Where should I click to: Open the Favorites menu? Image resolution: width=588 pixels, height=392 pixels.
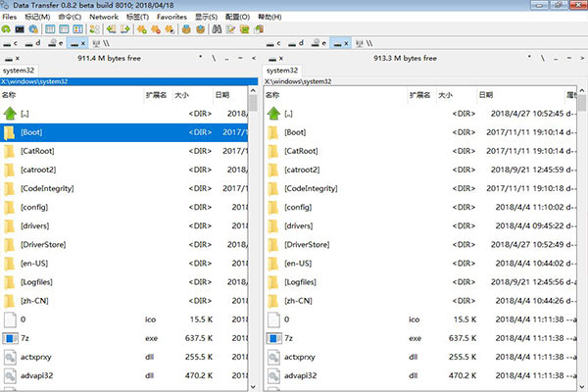171,17
